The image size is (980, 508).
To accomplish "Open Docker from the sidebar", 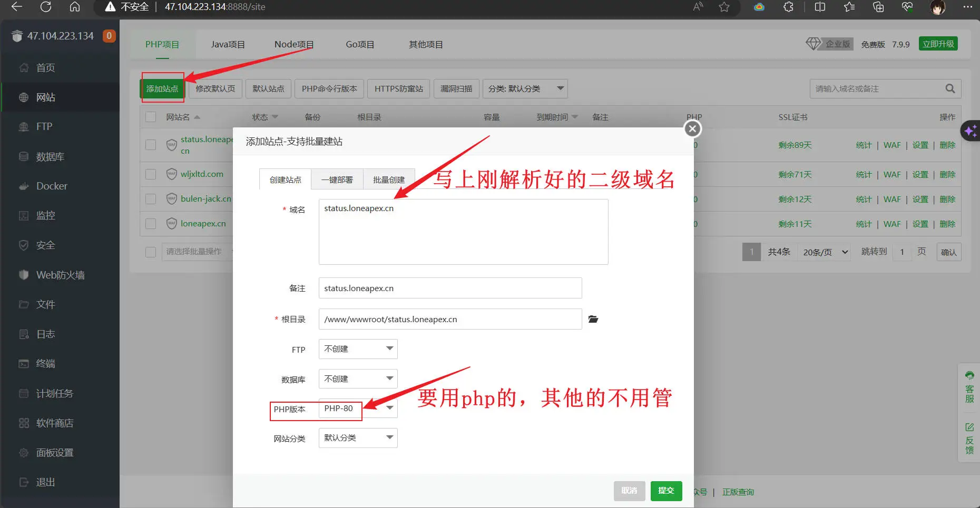I will pos(52,186).
